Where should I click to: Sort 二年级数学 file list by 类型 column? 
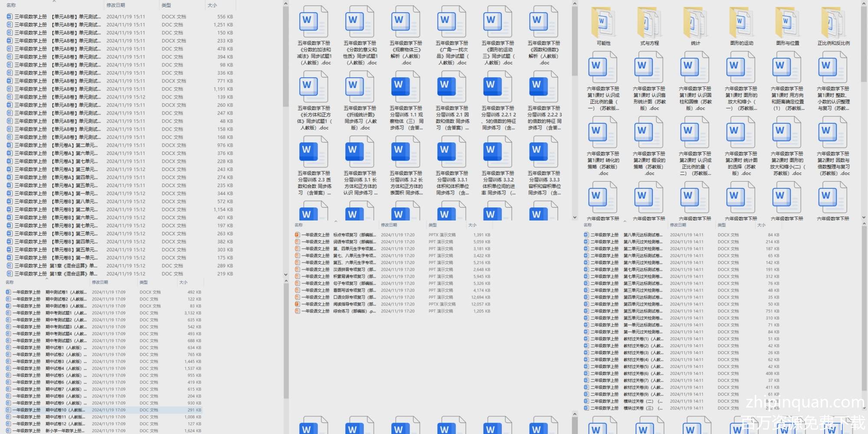(x=722, y=225)
